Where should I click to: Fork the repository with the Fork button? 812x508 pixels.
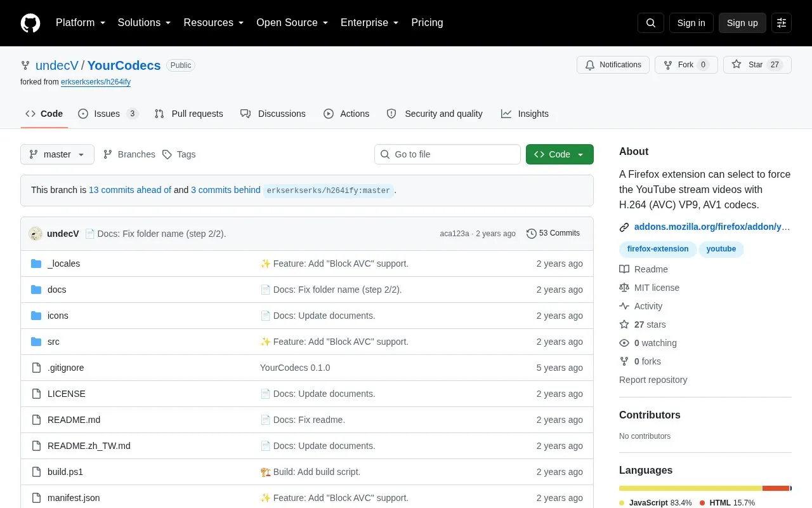click(686, 65)
